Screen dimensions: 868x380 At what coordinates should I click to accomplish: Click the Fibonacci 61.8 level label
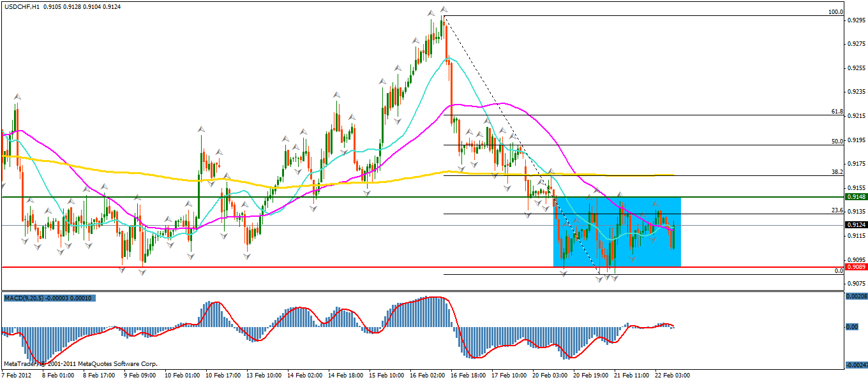click(x=837, y=112)
